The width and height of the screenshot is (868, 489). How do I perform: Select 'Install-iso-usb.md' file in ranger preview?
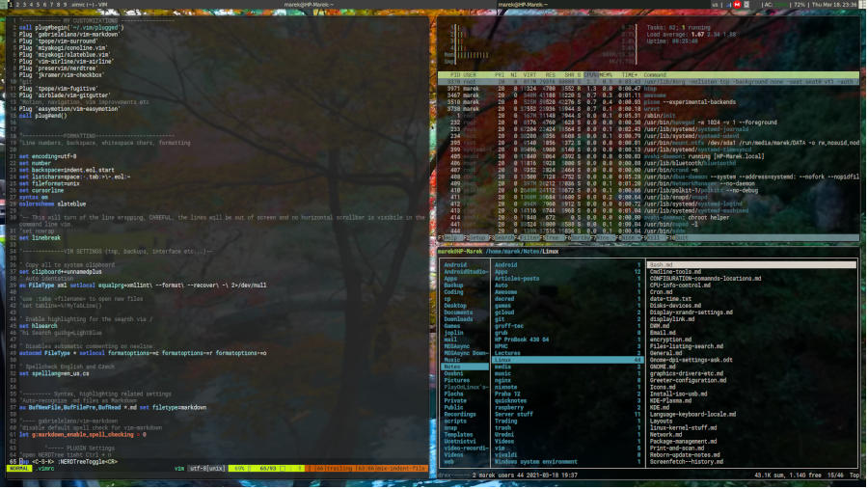pos(678,394)
